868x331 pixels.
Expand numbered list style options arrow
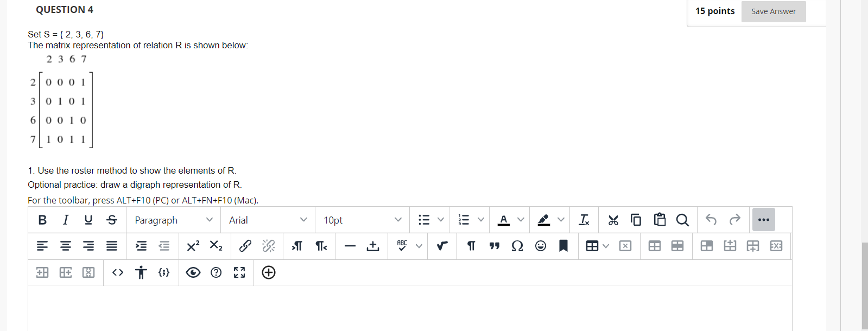coord(481,220)
